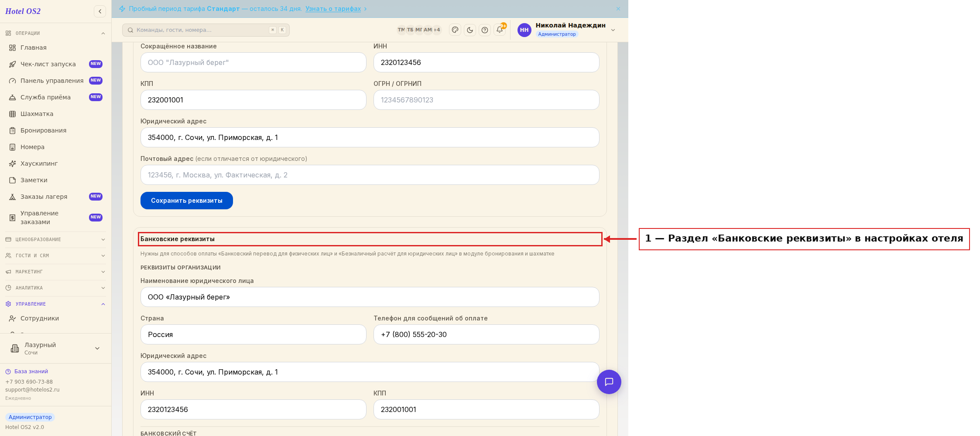Click the НН user avatar

click(x=524, y=30)
